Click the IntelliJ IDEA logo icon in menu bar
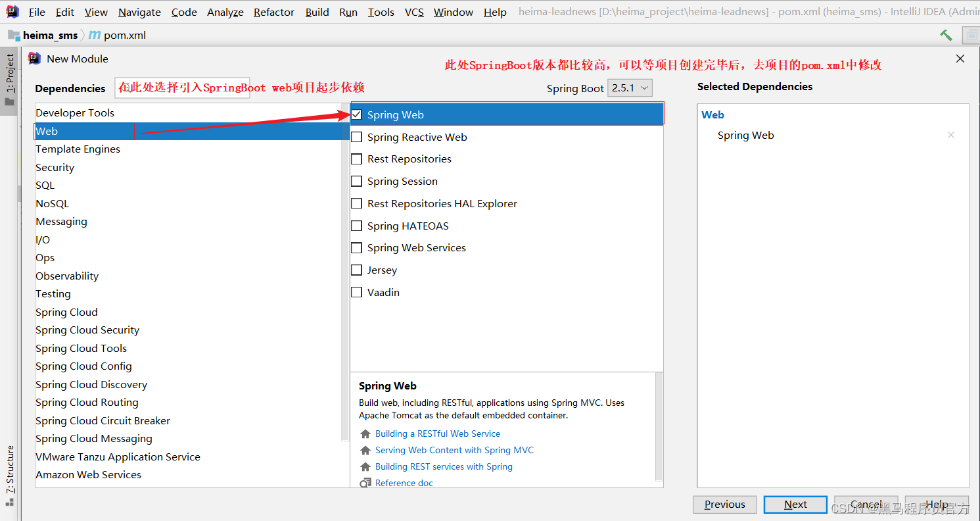Viewport: 980px width, 521px height. click(x=12, y=12)
